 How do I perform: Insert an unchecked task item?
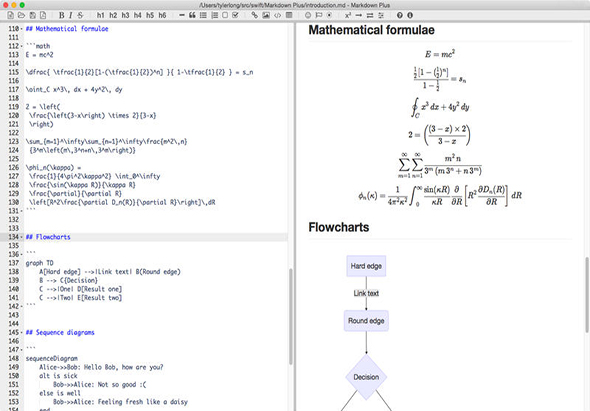[225, 15]
